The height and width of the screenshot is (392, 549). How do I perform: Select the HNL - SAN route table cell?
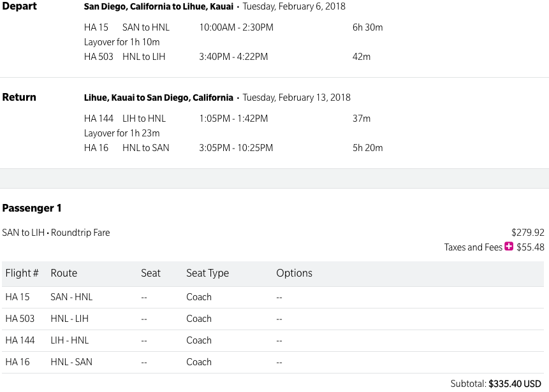(x=71, y=362)
